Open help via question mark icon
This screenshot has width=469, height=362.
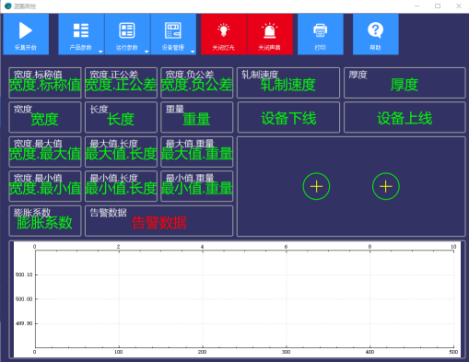tap(375, 30)
